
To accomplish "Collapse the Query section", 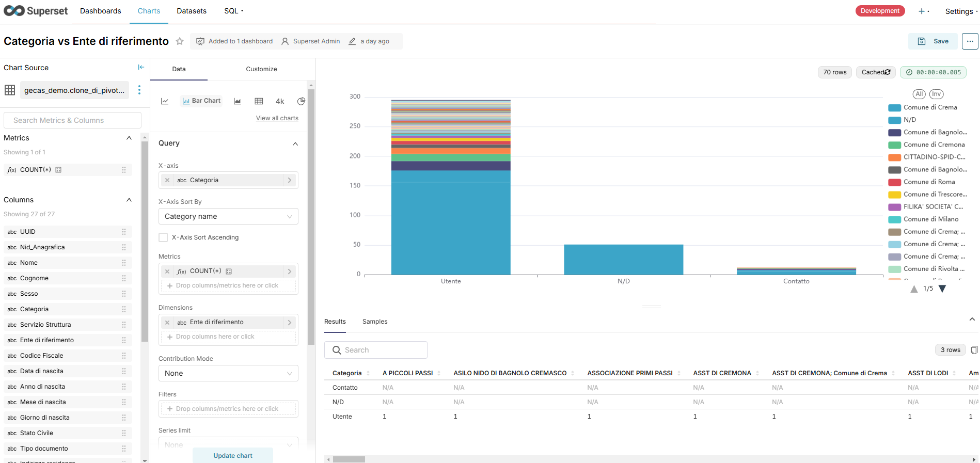I will (x=295, y=143).
